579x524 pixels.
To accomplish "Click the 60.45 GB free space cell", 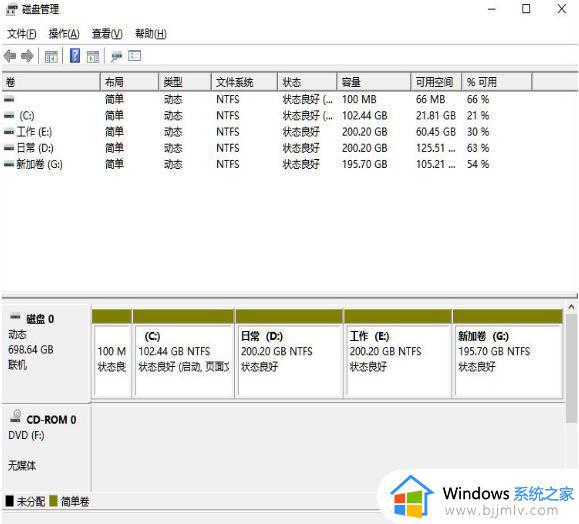I will [436, 132].
